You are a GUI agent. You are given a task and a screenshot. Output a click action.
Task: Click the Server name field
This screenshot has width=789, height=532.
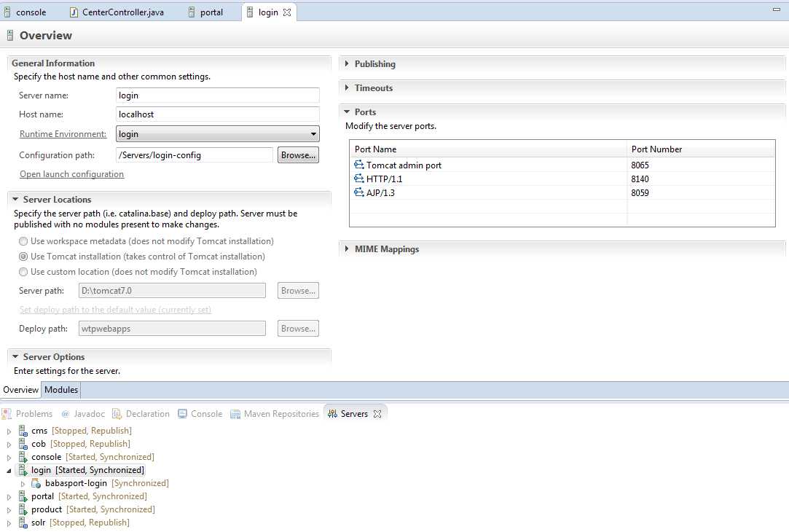point(217,95)
